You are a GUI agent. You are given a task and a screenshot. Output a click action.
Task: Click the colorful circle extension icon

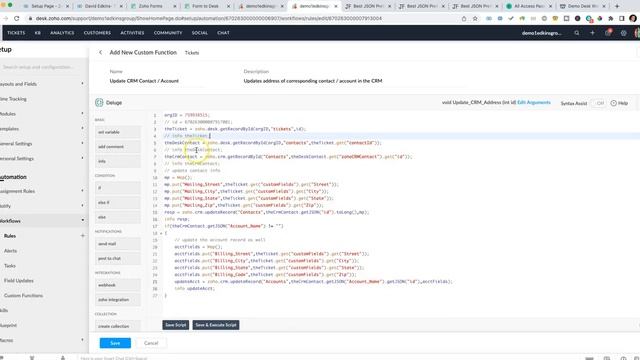pyautogui.click(x=600, y=18)
